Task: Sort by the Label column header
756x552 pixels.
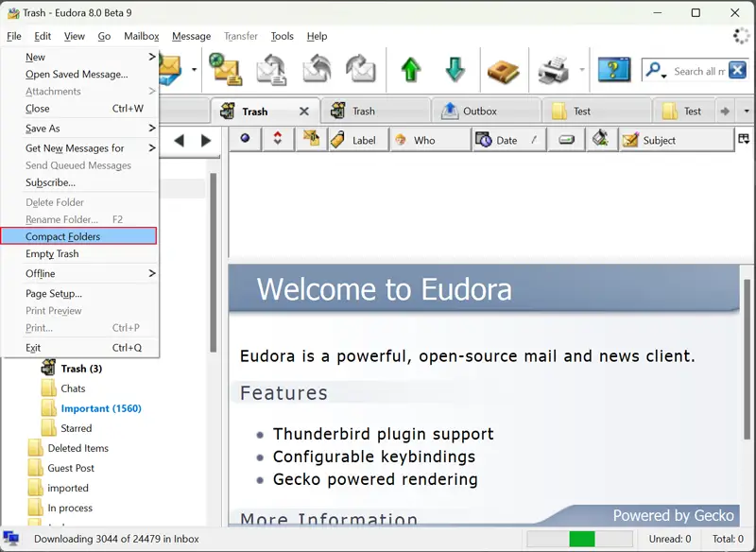Action: 358,140
